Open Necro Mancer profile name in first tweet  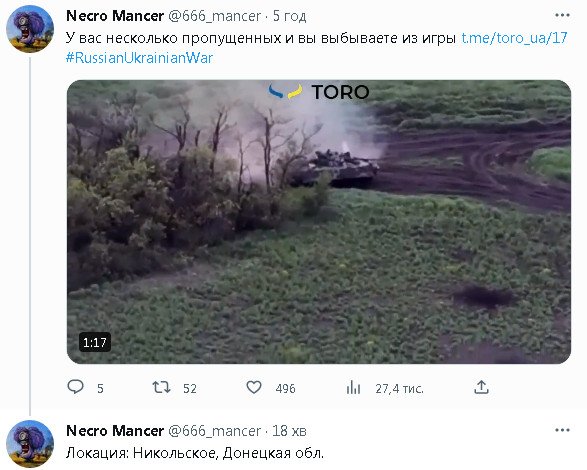point(115,16)
